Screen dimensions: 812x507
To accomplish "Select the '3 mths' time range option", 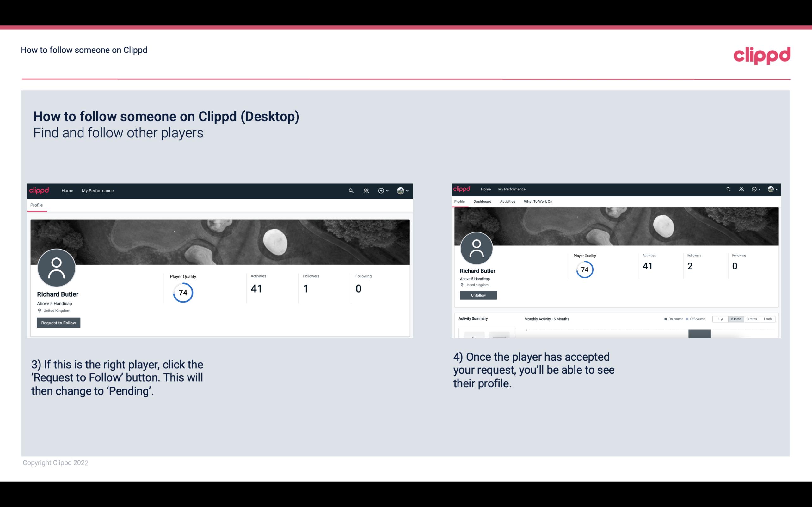I will tap(752, 318).
